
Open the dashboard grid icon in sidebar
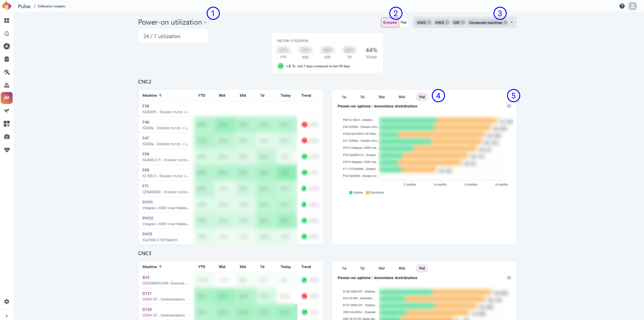click(7, 20)
